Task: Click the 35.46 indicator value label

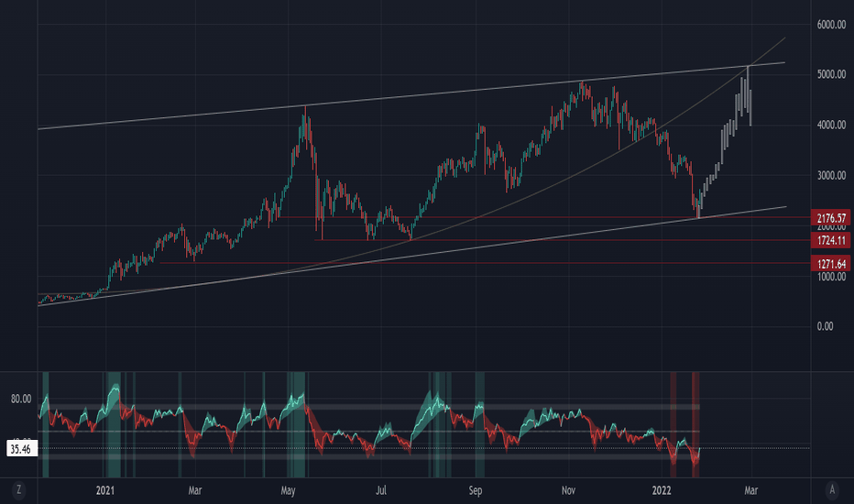Action: [22, 449]
